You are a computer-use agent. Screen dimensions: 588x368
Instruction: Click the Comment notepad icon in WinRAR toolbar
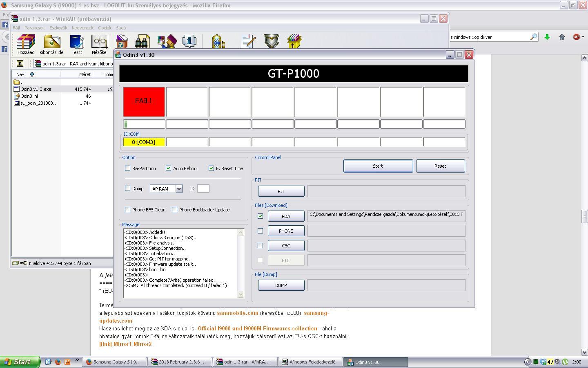(248, 42)
